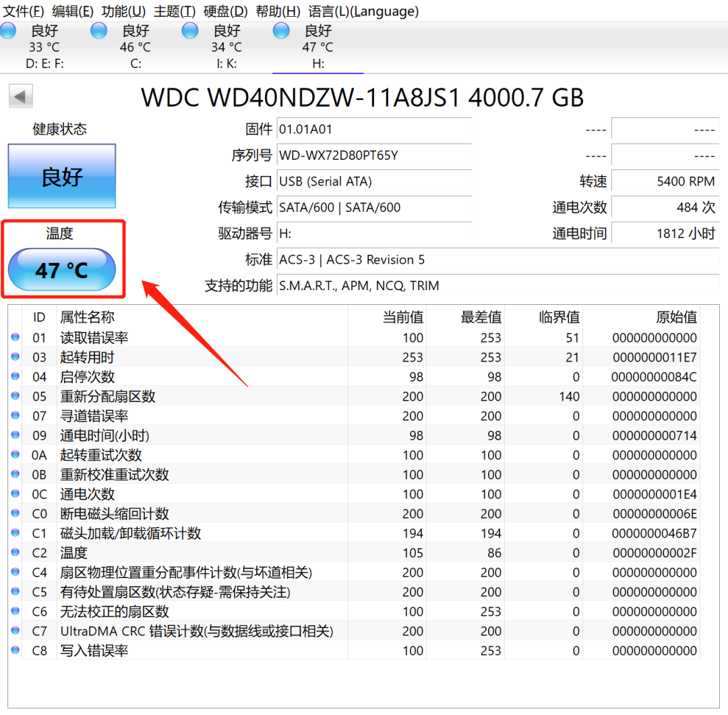The width and height of the screenshot is (728, 715).
Task: Click the firmware field 01.01A01
Action: 374,129
